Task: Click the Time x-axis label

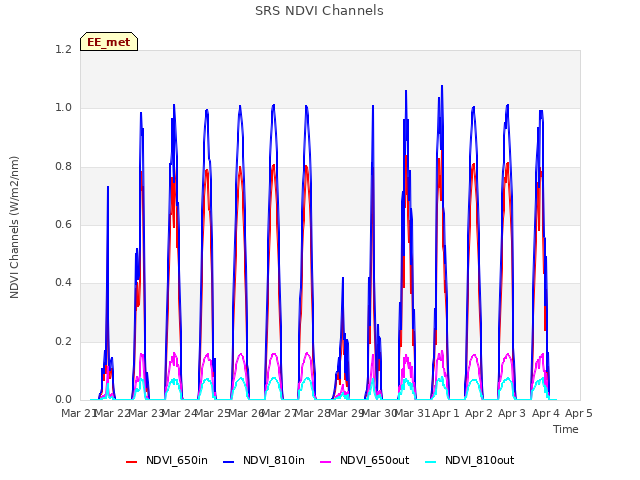Action: click(566, 429)
